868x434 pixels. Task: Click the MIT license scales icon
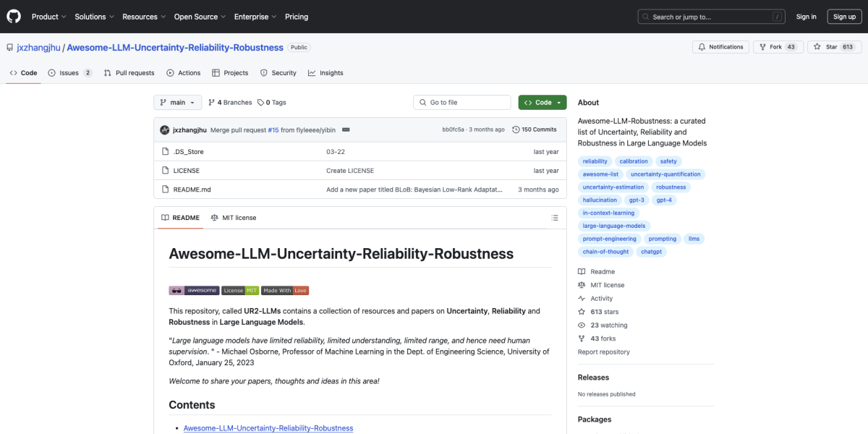click(x=581, y=284)
